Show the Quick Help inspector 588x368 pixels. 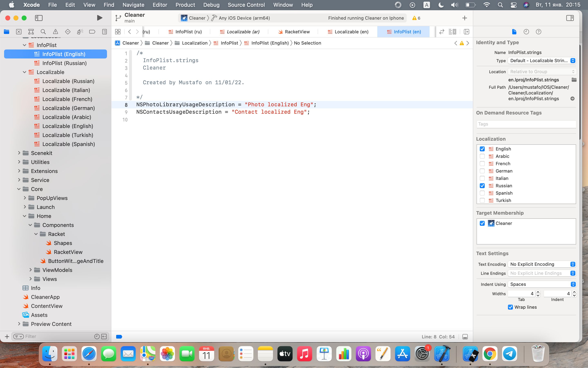(538, 32)
